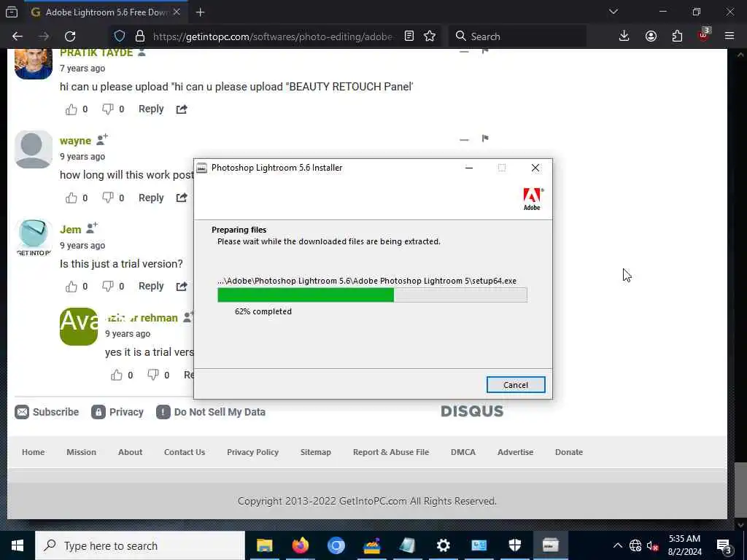
Task: Show hidden system tray icons
Action: [617, 545]
